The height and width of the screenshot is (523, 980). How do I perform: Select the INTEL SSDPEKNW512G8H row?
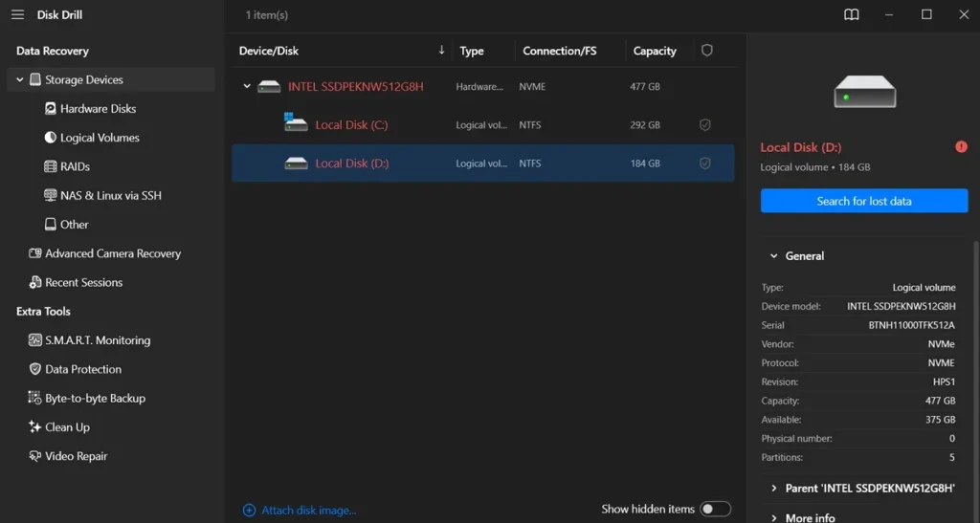coord(483,87)
